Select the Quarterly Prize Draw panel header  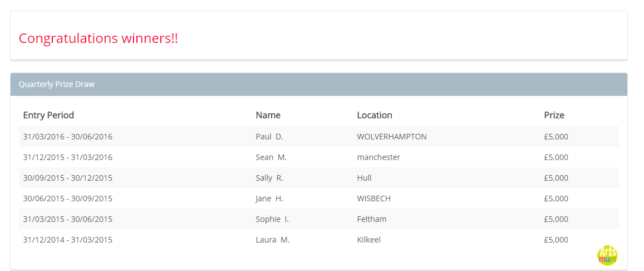point(319,84)
